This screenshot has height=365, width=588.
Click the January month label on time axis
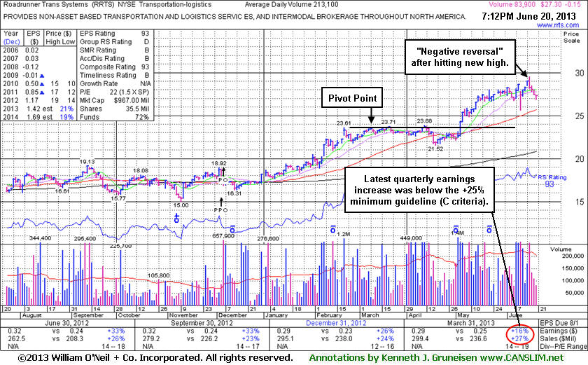click(x=276, y=315)
